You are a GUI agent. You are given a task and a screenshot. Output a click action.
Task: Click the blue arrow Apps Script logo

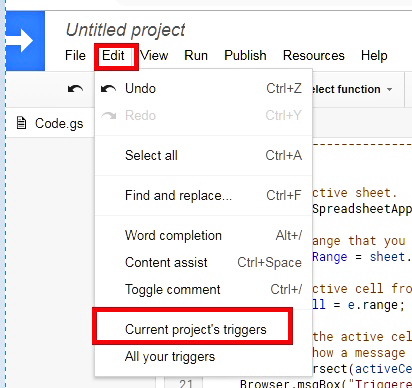coord(25,41)
